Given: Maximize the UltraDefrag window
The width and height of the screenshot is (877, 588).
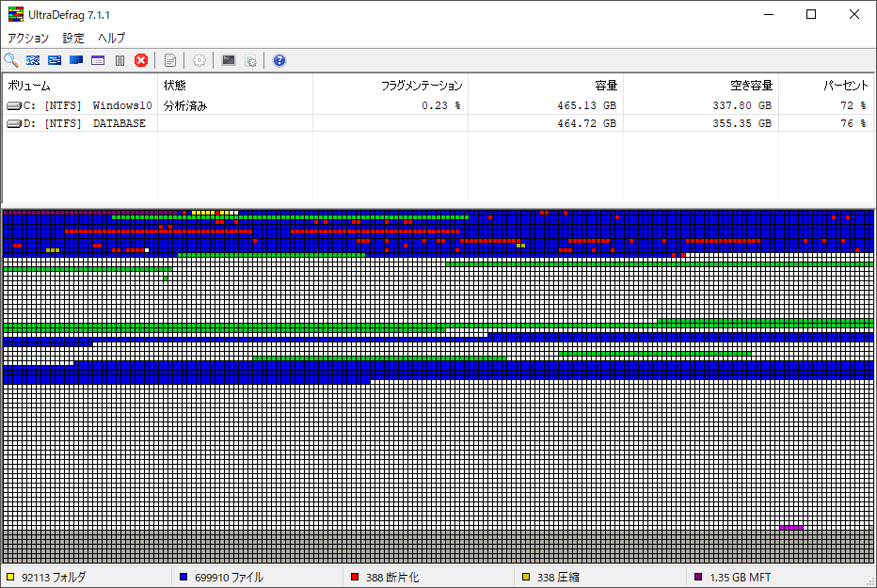Looking at the screenshot, I should pos(811,14).
